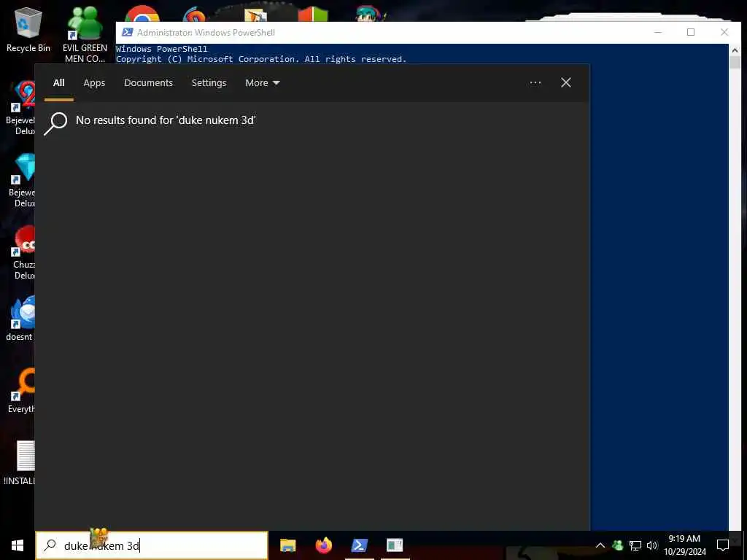Open the Action Center notifications icon

point(723,545)
